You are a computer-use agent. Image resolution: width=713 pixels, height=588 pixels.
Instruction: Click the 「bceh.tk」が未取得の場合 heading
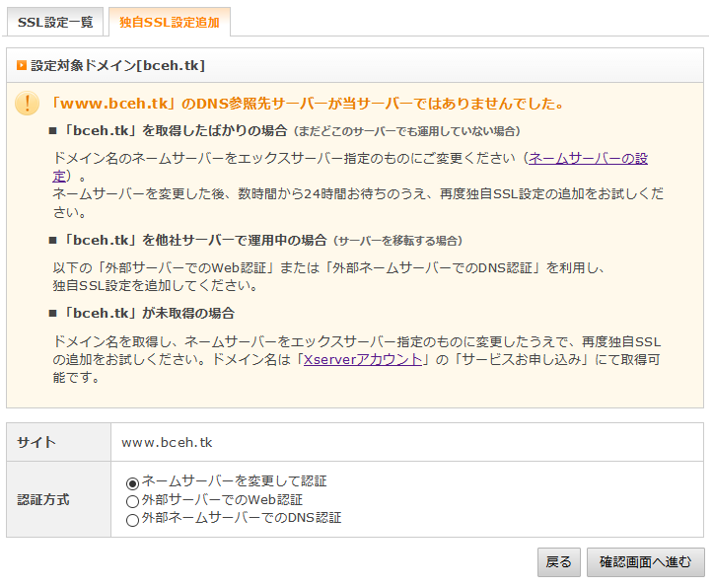coord(148,314)
